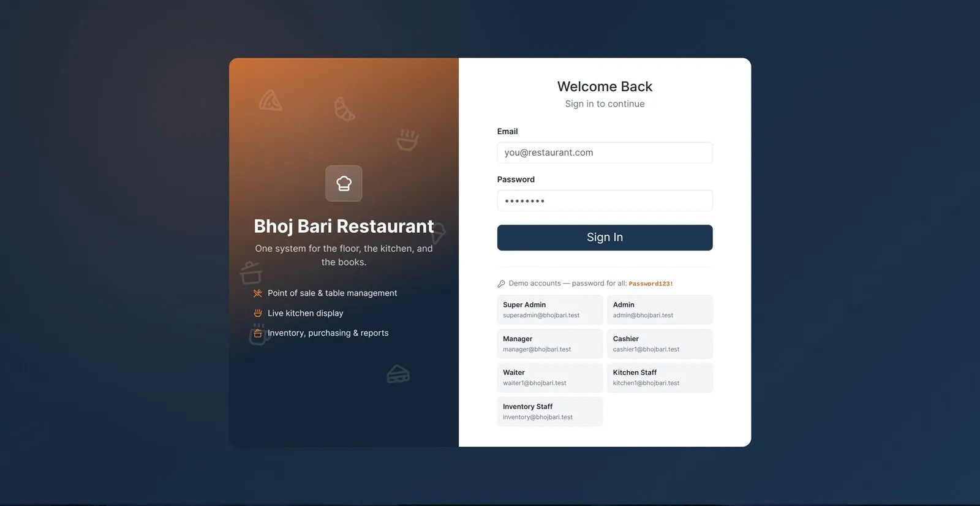Pick the Manager demo account

550,344
